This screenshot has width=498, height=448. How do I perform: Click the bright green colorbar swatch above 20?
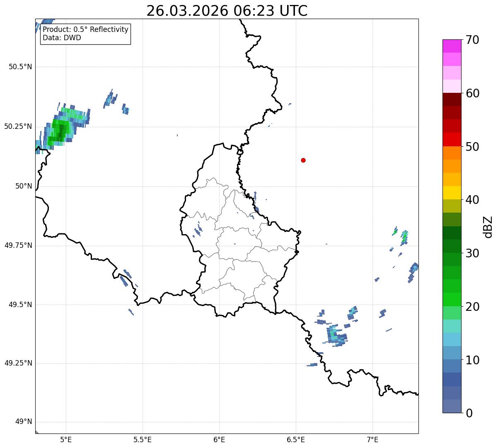click(x=452, y=300)
